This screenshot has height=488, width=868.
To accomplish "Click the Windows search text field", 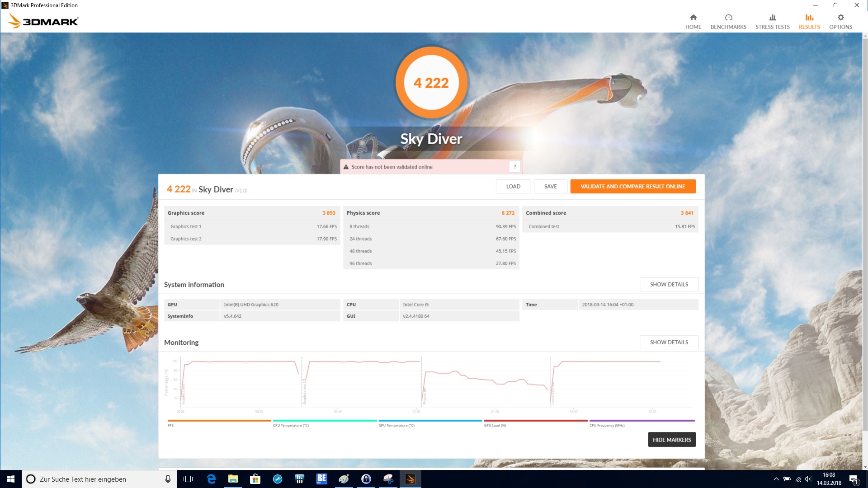I will click(x=95, y=479).
